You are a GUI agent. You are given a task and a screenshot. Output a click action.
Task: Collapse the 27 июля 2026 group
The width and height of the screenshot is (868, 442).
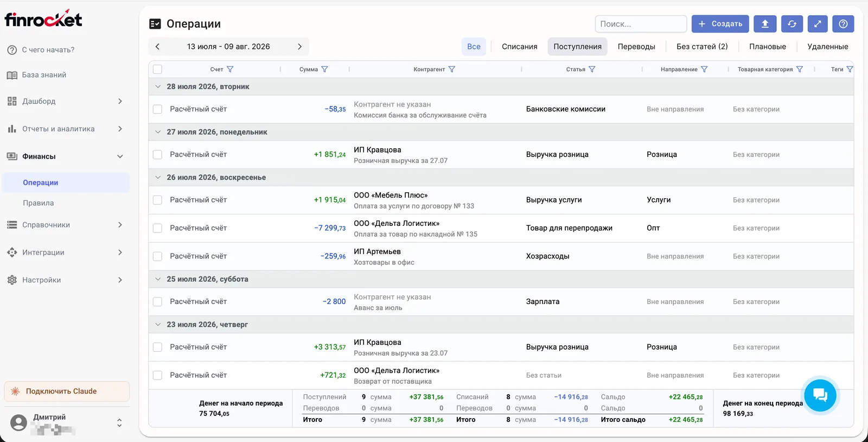(158, 132)
